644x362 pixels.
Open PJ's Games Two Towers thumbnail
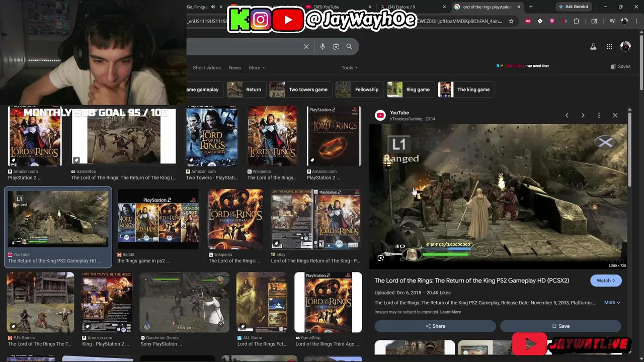pyautogui.click(x=40, y=303)
